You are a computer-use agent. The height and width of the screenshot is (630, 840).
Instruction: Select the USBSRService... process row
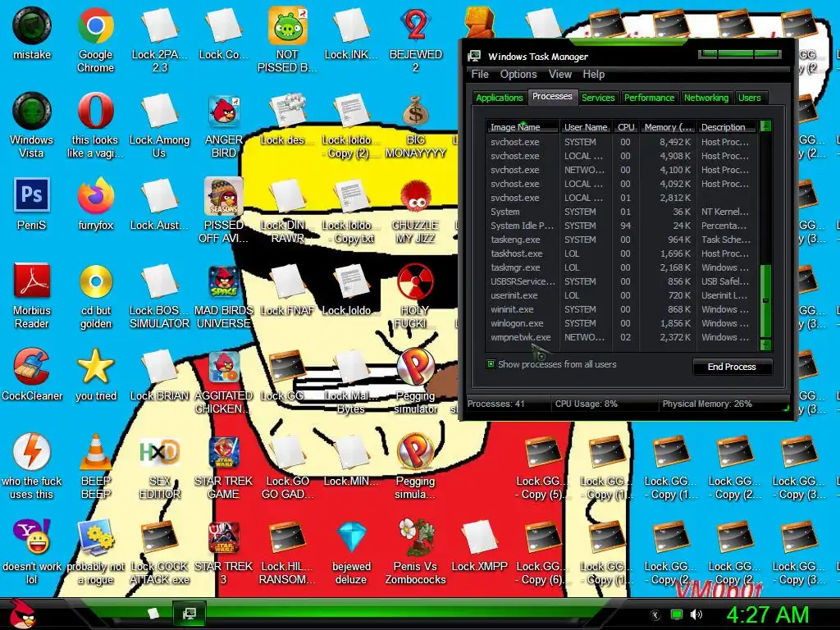point(622,281)
